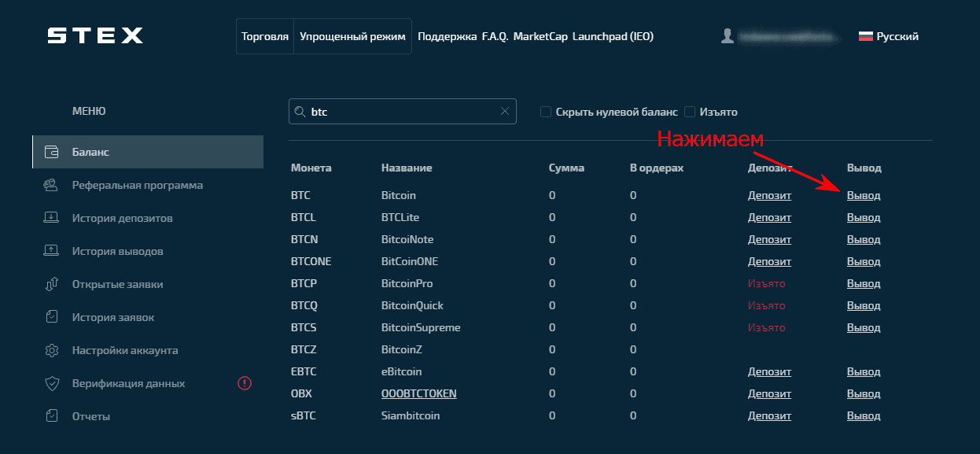This screenshot has width=980, height=454.
Task: Click the BTCZ coin ticker
Action: click(304, 349)
